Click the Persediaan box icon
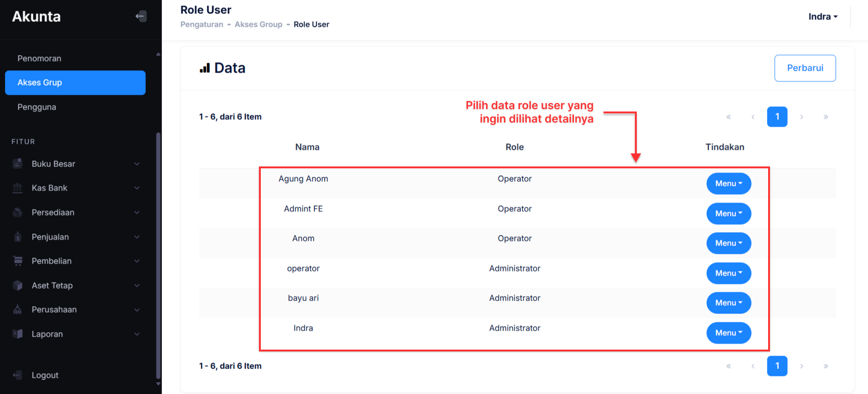 pos(18,213)
